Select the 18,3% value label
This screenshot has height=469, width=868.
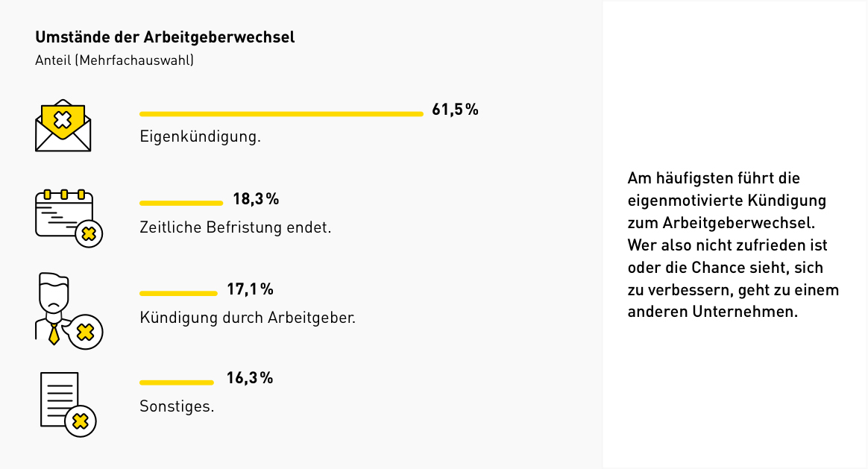point(256,199)
